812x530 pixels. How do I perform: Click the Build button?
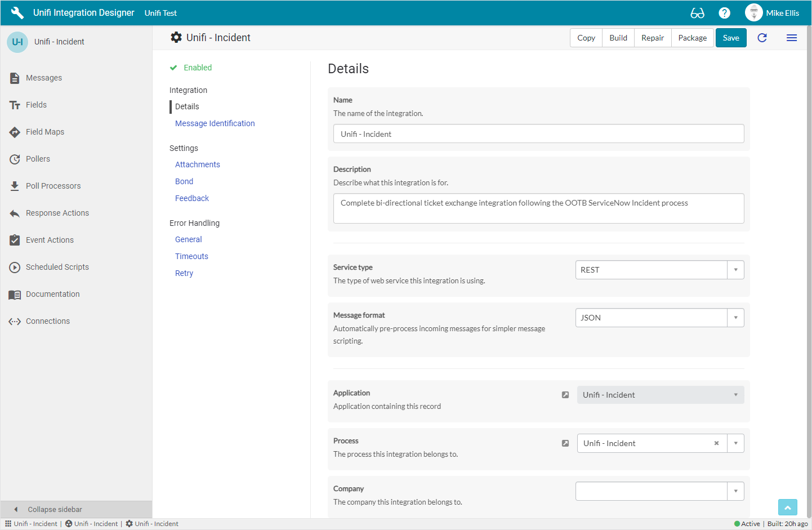click(618, 38)
